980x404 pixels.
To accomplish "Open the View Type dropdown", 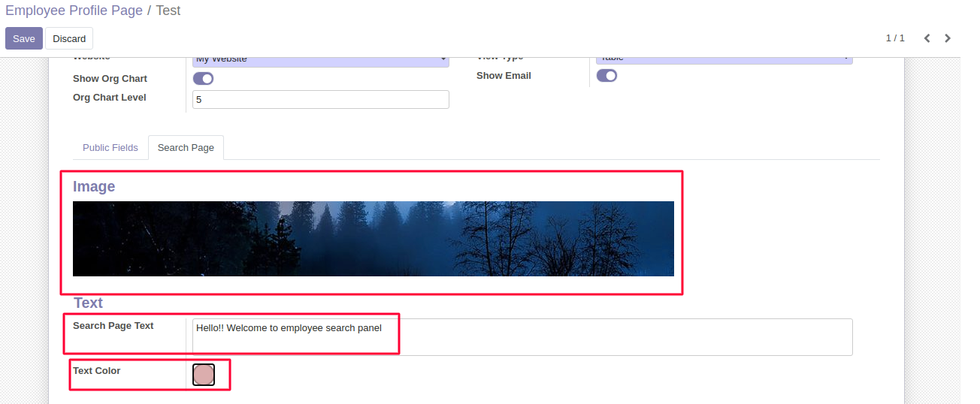I will [724, 59].
